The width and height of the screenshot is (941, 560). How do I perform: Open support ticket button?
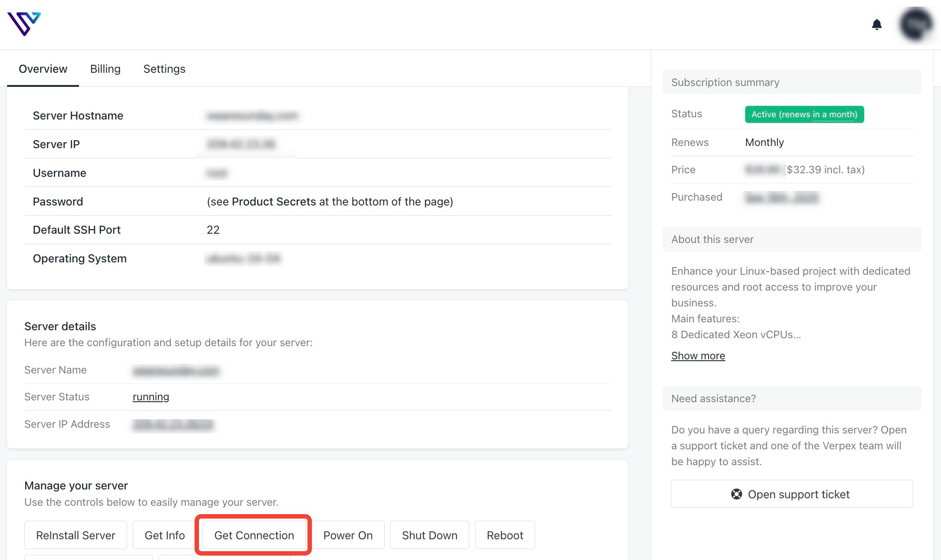[x=792, y=494]
